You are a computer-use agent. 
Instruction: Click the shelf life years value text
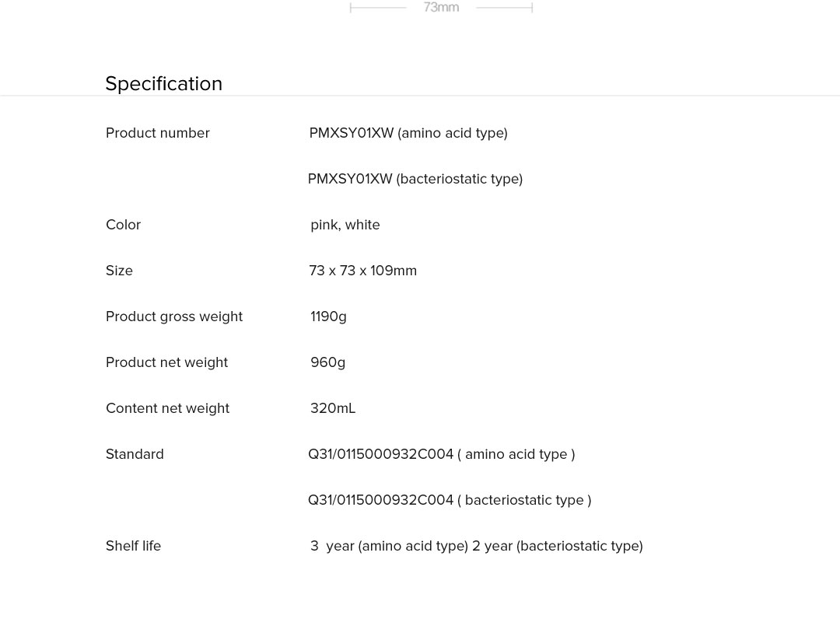click(477, 546)
